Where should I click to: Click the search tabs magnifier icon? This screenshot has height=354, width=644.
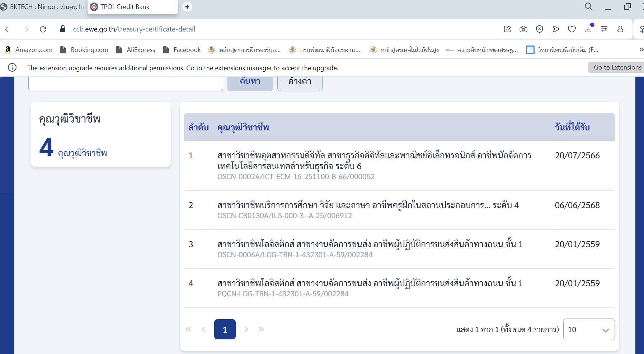pos(589,7)
